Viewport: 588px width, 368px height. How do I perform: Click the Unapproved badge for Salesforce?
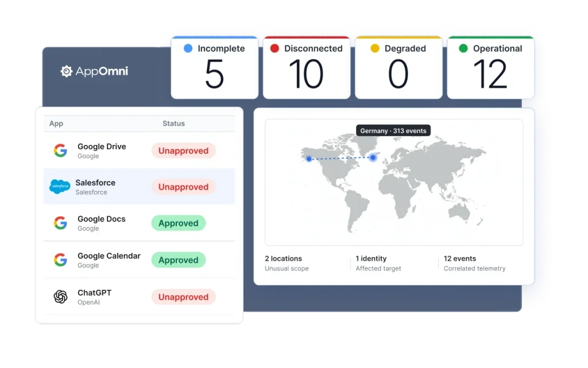point(183,187)
